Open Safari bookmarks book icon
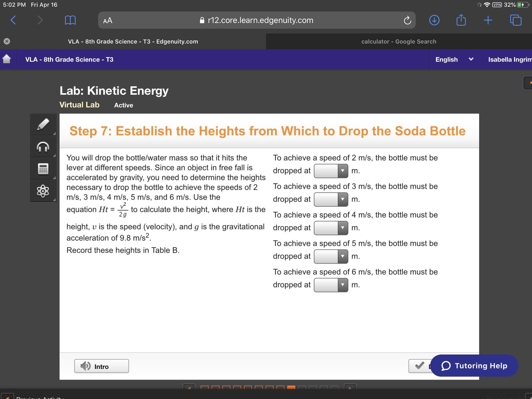Viewport: 532px width, 399px height. coord(70,20)
